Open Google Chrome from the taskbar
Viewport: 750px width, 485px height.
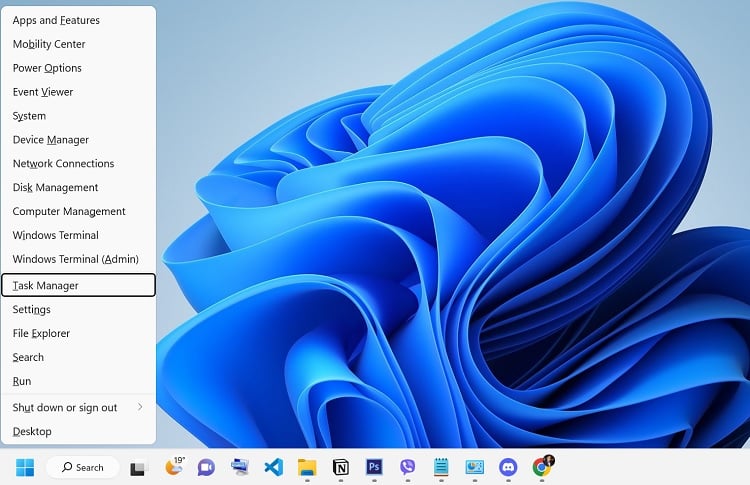click(x=542, y=467)
